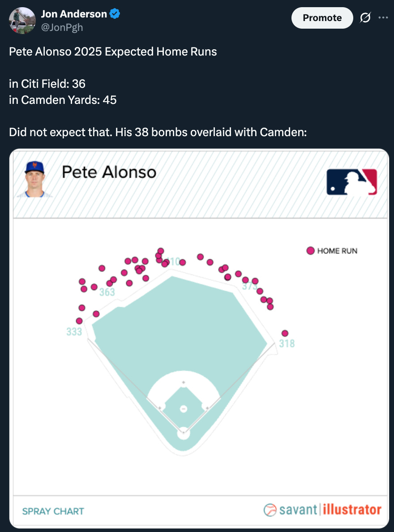This screenshot has width=394, height=532.
Task: Click the savant illustrator wordmark text
Action: tap(330, 510)
